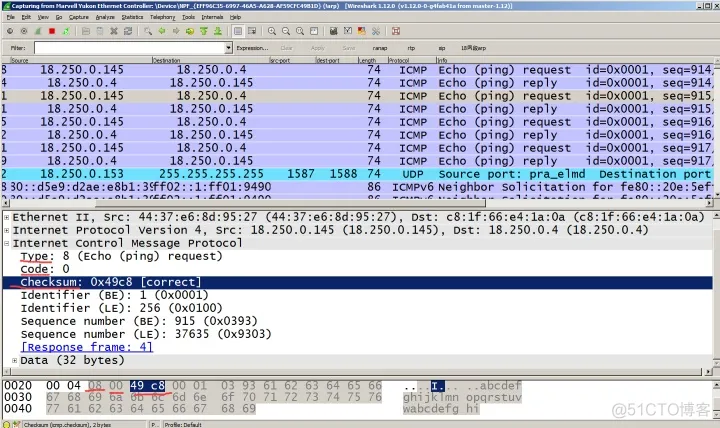Click the start capture shark-fin icon
720x428 pixels.
click(38, 31)
